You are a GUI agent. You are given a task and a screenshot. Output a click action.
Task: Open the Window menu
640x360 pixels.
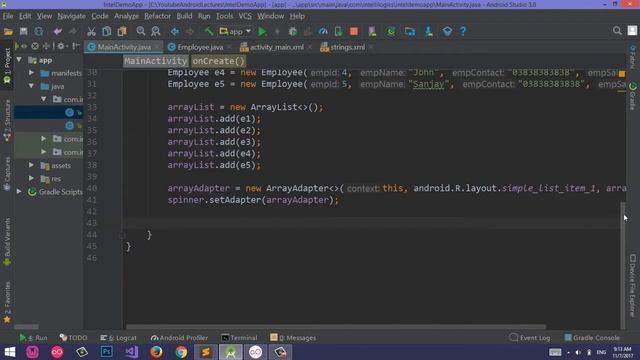coord(270,16)
